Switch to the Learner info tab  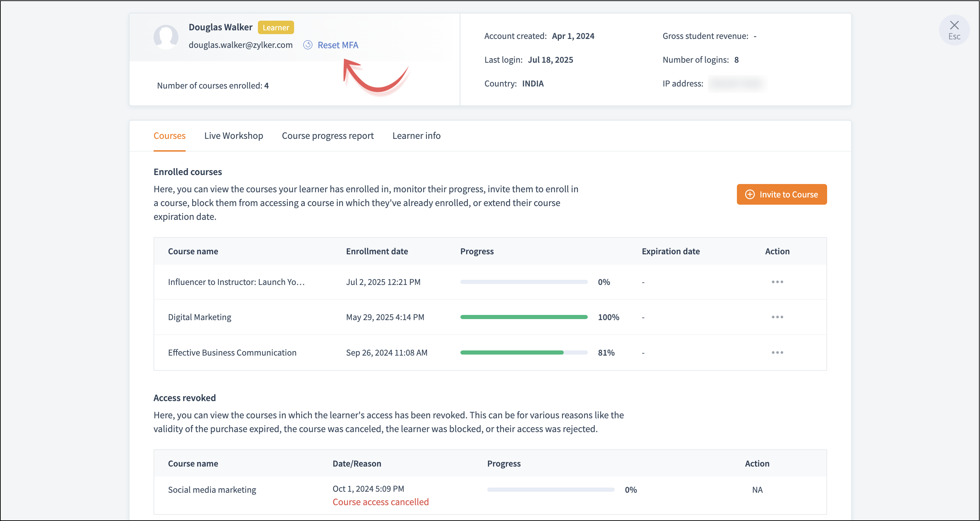coord(416,136)
